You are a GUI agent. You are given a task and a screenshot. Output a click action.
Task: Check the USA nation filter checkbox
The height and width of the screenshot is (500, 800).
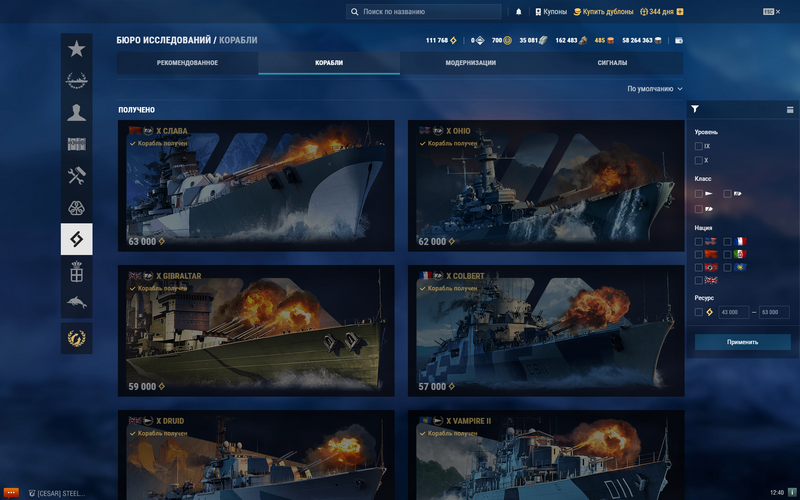click(698, 241)
